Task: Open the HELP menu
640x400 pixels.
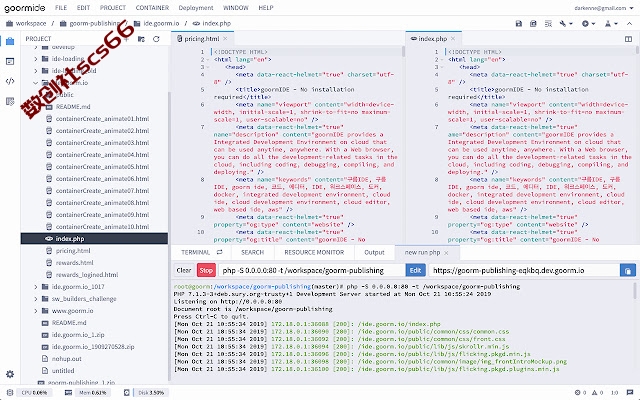Action: 266,8
